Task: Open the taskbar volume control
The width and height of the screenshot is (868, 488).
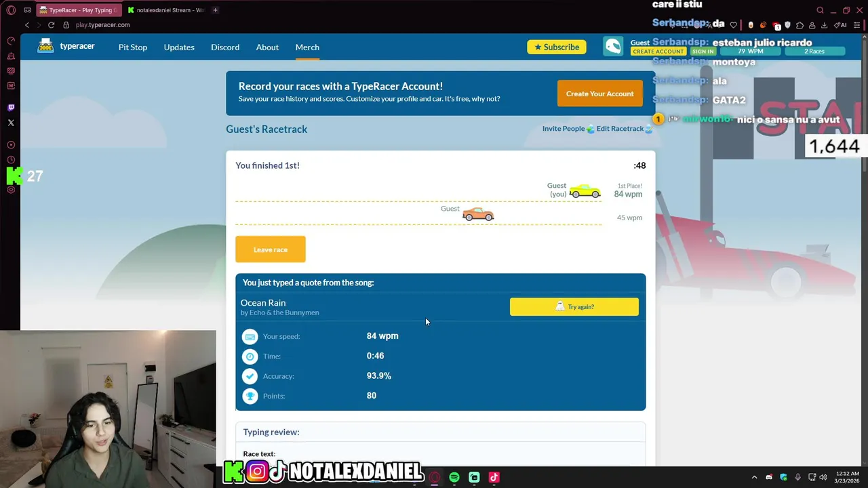Action: point(823,477)
